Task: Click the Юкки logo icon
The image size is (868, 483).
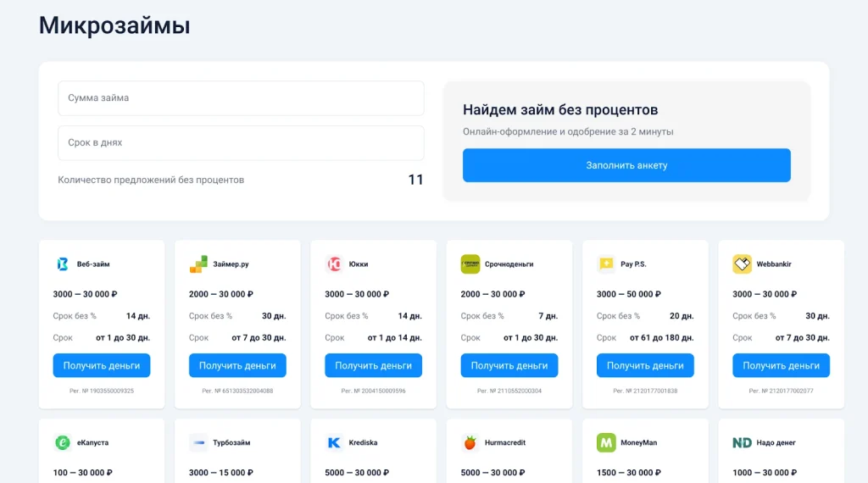Action: click(334, 264)
